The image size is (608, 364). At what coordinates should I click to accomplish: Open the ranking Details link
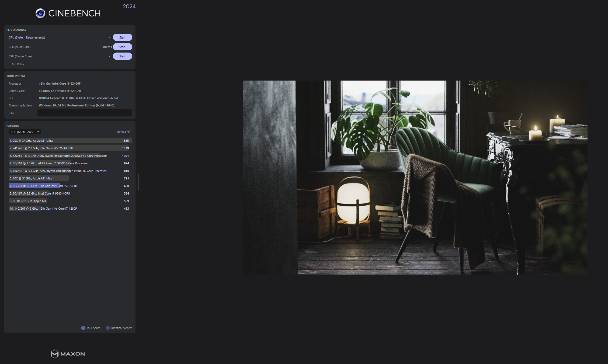coord(121,132)
